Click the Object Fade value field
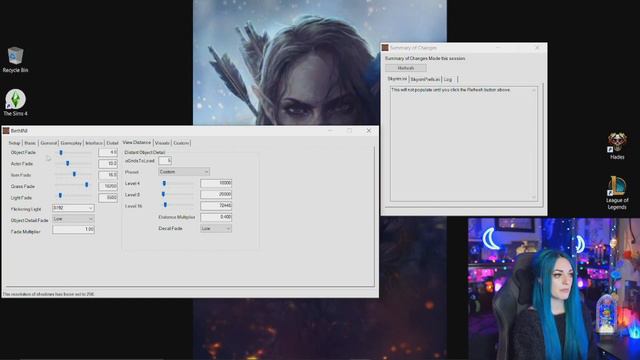The image size is (640, 360). [x=108, y=152]
